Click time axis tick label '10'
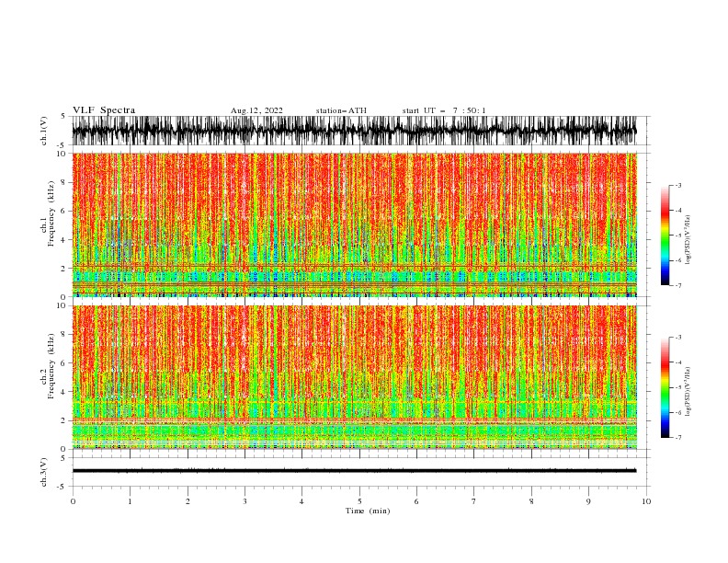Viewport: 728px width, 563px height. [x=646, y=501]
